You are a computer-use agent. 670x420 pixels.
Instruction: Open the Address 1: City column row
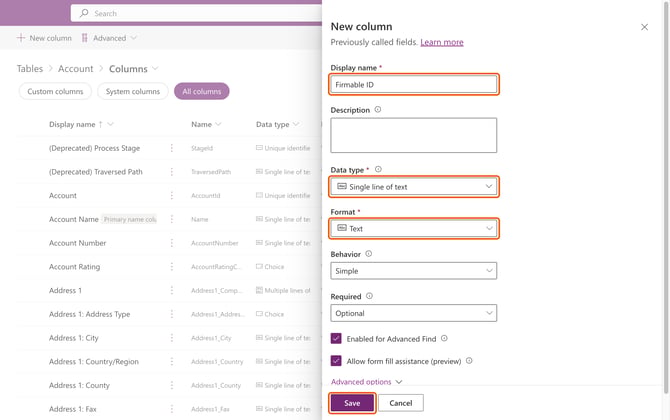point(169,338)
